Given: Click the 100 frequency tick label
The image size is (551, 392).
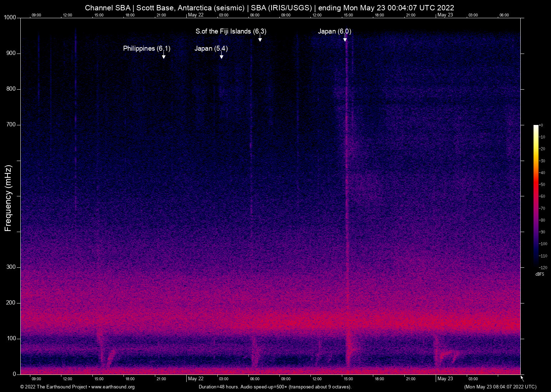Looking at the screenshot, I should pyautogui.click(x=12, y=338).
